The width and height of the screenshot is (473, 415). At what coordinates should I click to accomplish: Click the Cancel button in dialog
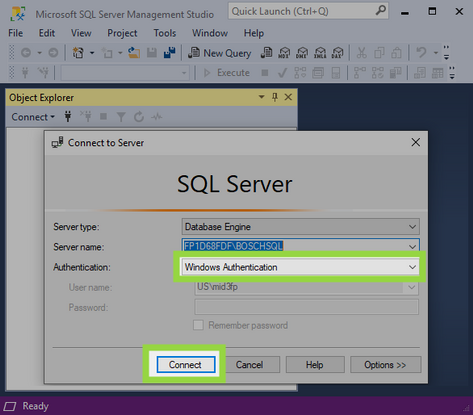pyautogui.click(x=250, y=365)
